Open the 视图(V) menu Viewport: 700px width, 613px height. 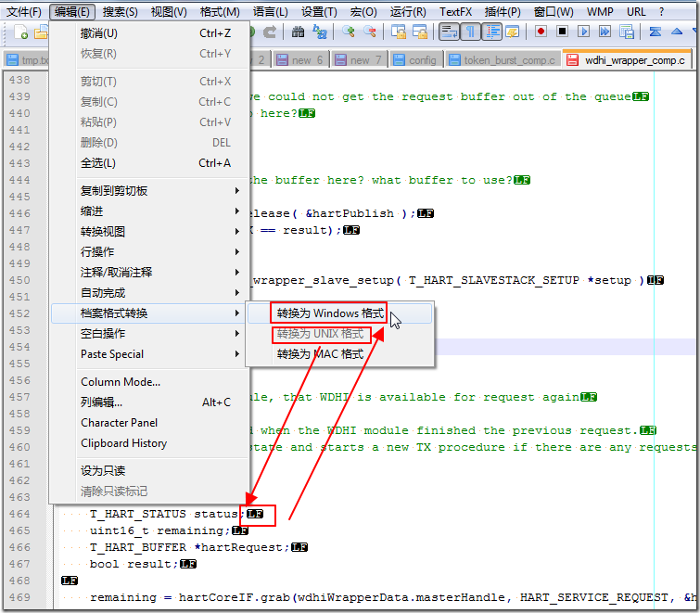(169, 12)
